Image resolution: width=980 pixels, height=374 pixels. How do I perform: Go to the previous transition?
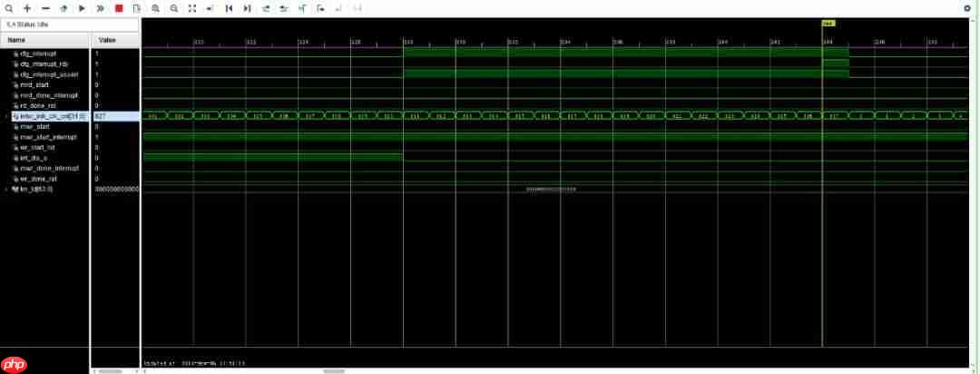[x=266, y=9]
